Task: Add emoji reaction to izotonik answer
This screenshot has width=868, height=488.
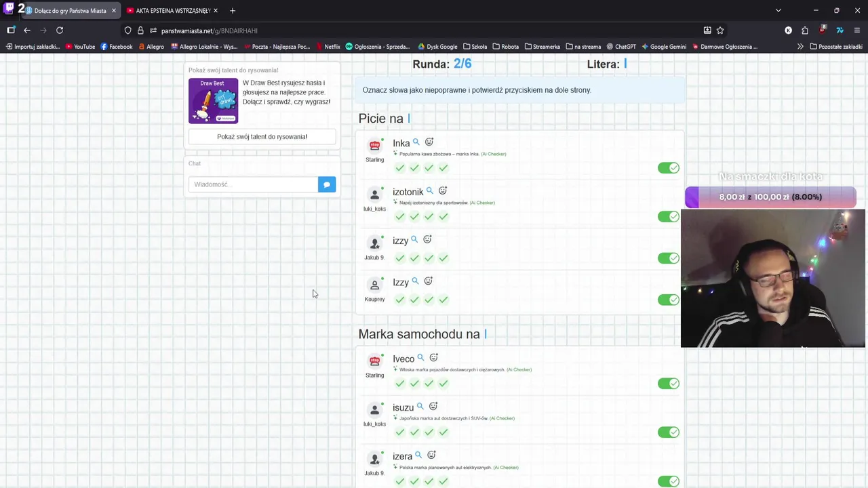Action: tap(443, 191)
